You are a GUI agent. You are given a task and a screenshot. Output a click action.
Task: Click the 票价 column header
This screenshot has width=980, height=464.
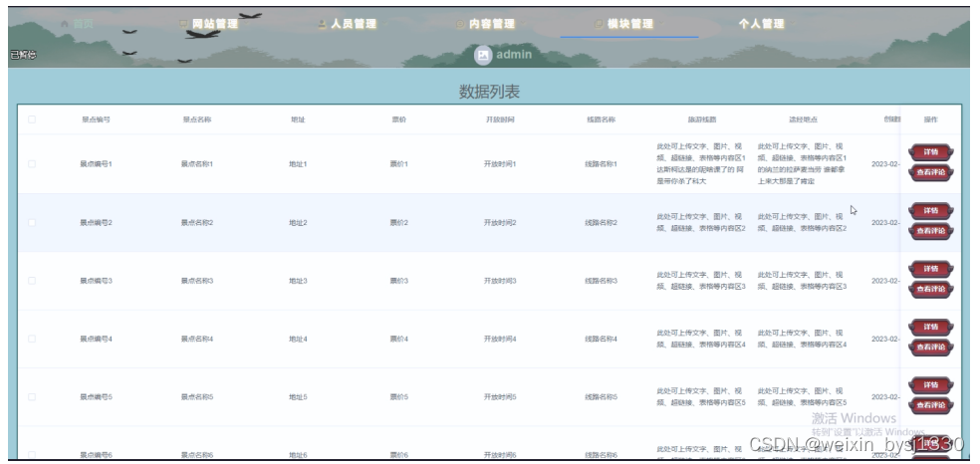[398, 119]
